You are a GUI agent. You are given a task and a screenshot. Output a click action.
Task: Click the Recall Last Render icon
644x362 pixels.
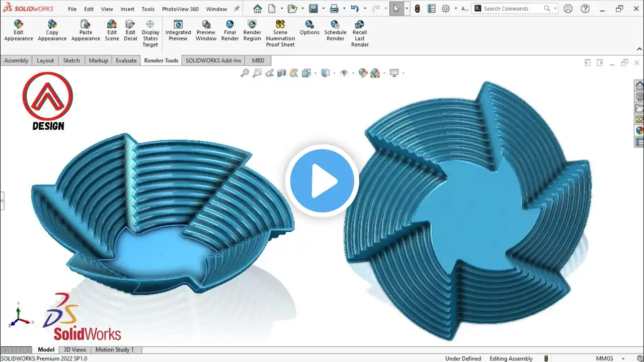(x=360, y=24)
